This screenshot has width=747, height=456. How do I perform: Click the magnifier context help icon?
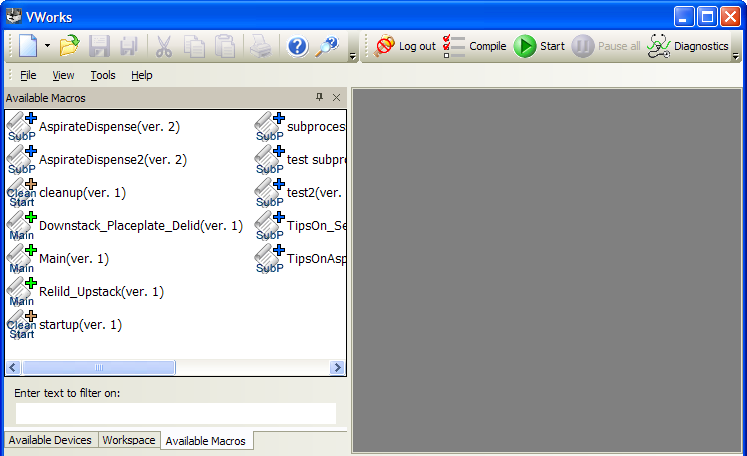327,46
